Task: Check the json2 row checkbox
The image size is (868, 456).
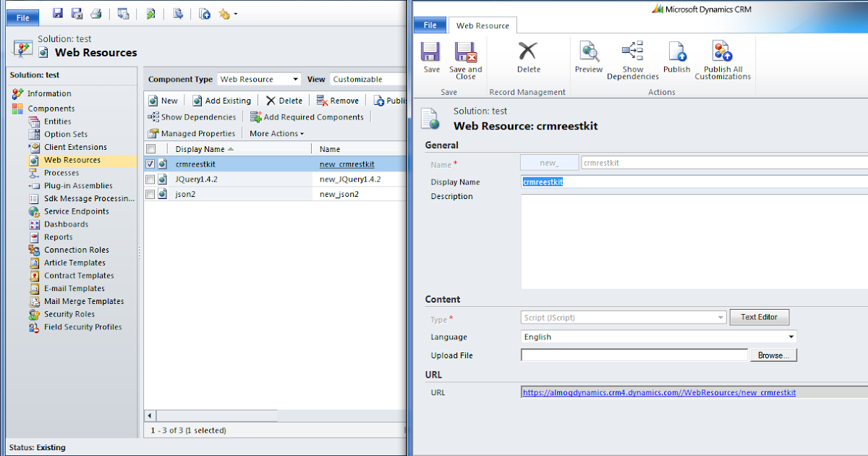Action: tap(151, 193)
